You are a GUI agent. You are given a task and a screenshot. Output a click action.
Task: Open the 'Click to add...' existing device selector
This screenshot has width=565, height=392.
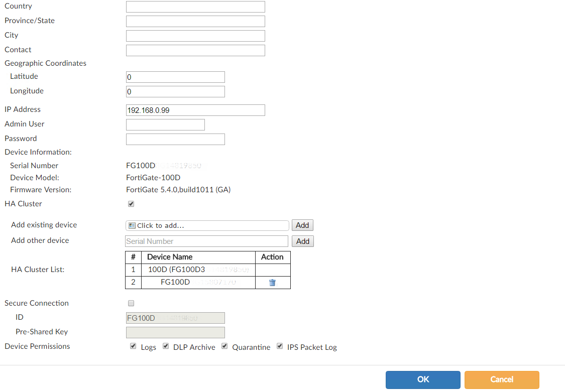point(207,225)
